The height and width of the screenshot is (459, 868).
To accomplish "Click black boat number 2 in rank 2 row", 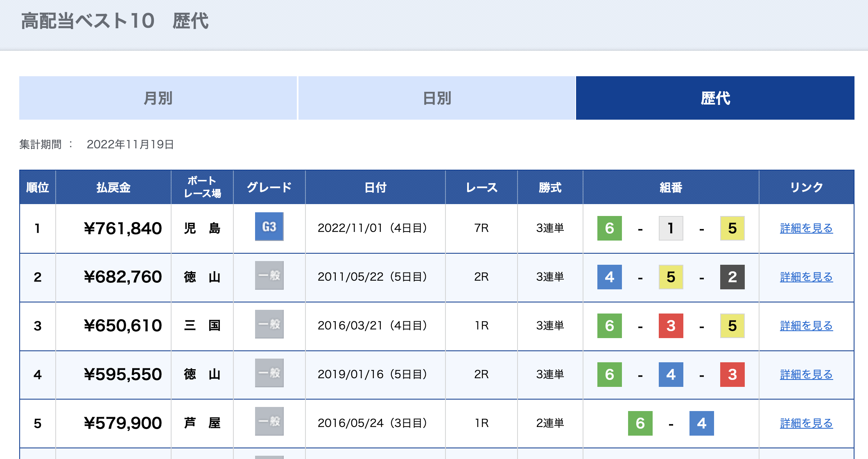I will [x=732, y=277].
